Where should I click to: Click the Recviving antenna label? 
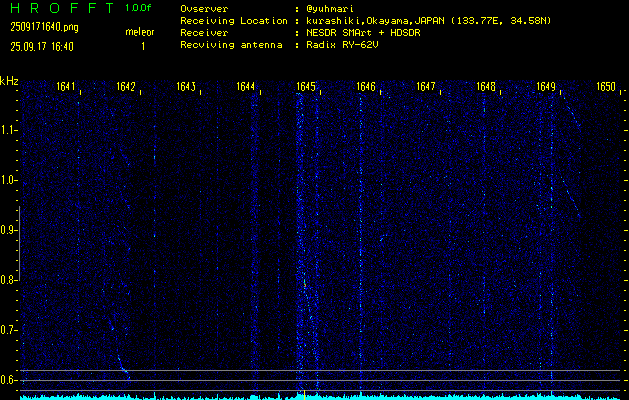[231, 45]
